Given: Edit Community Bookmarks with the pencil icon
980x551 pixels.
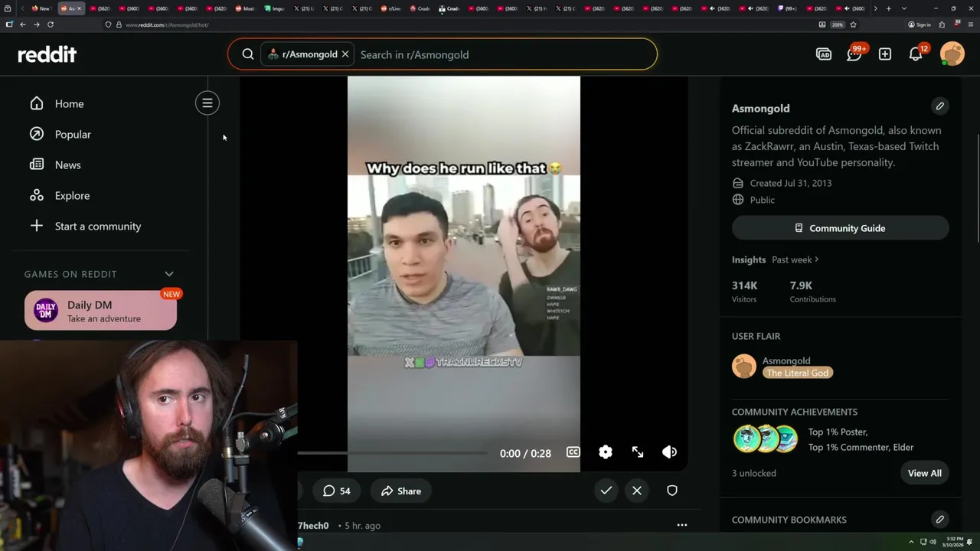Looking at the screenshot, I should [x=940, y=519].
